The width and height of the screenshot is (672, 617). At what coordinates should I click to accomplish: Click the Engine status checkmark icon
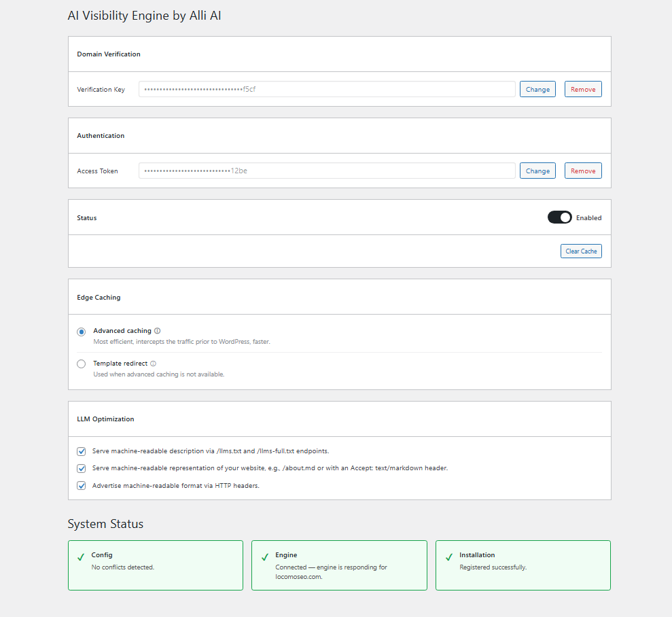pyautogui.click(x=265, y=557)
